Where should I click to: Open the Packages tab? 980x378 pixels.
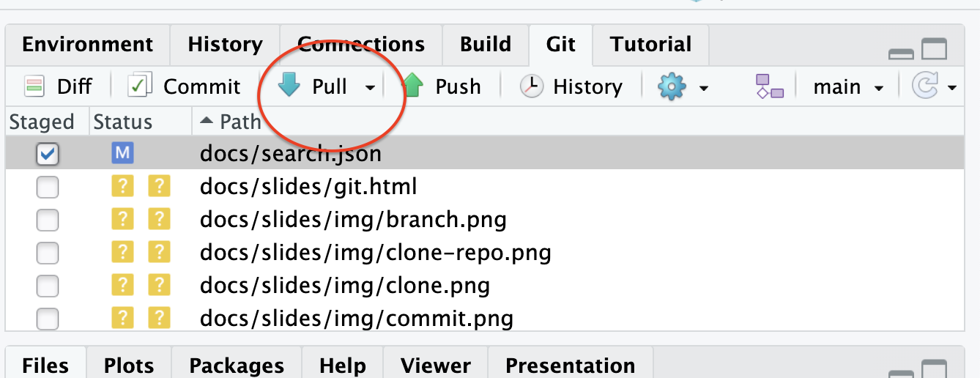[237, 365]
